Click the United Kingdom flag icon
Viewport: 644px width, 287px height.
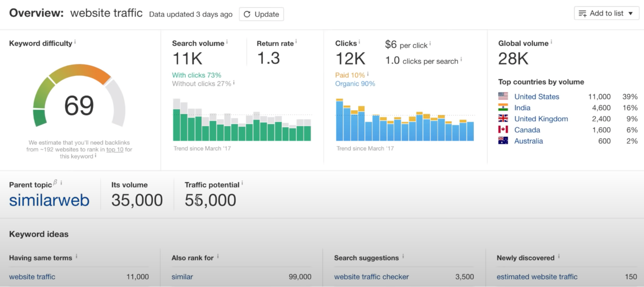tap(503, 118)
